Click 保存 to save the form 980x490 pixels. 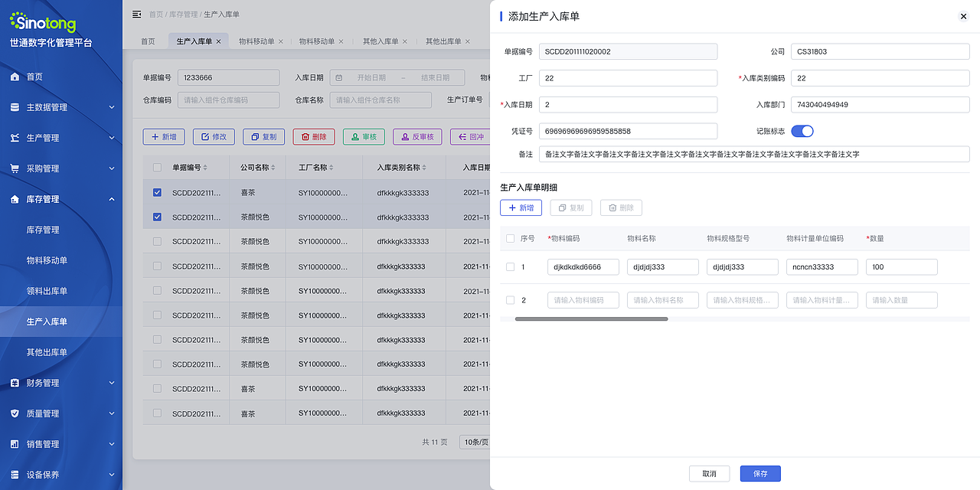point(760,474)
